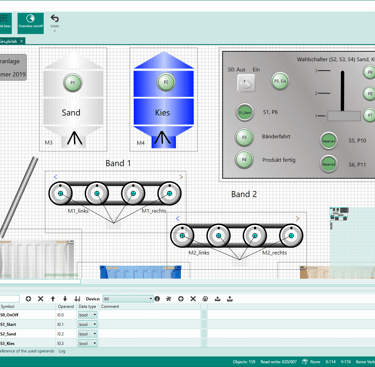The width and height of the screenshot is (375, 367).
Task: Click the star-shaped icon after the info icon
Action: [169, 299]
